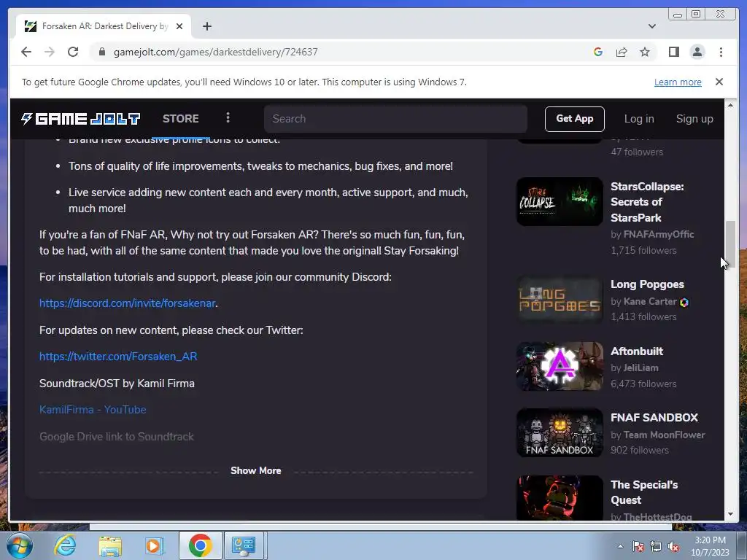Click the padlock site info icon
Screen dimensions: 747x560
[x=102, y=52]
